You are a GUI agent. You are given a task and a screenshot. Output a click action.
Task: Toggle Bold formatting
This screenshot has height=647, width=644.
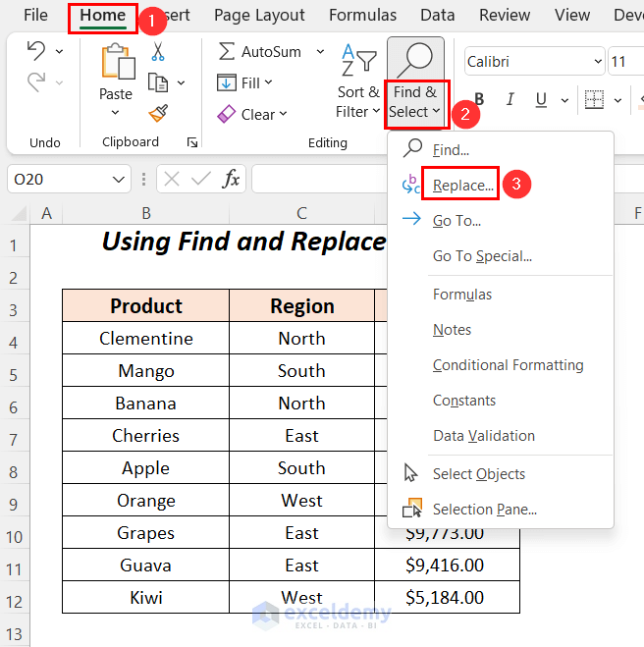[480, 99]
